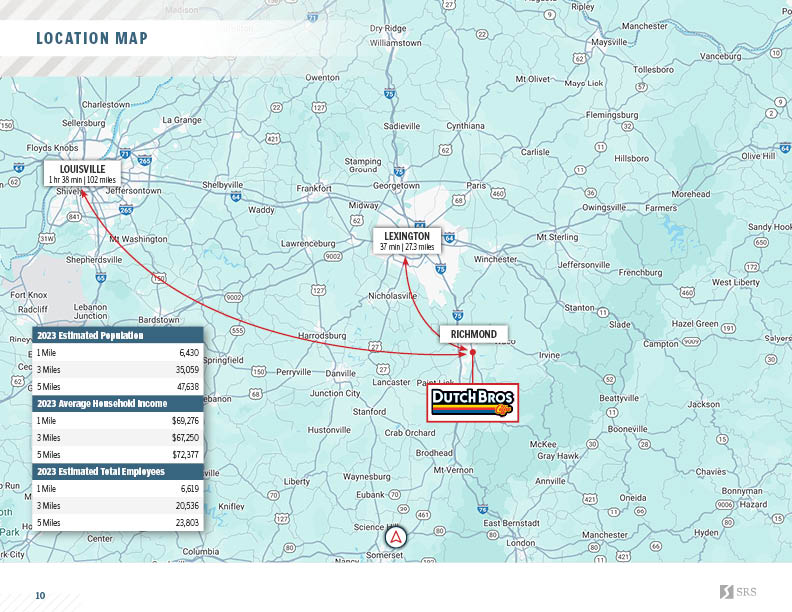Image resolution: width=792 pixels, height=612 pixels.
Task: Click the Shepherdsville city label
Action: 94,260
